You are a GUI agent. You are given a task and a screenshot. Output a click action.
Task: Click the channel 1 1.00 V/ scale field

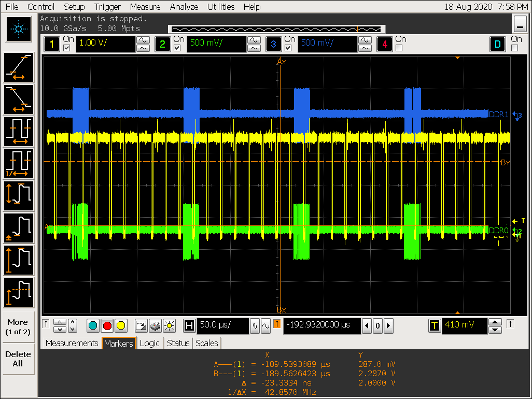105,44
